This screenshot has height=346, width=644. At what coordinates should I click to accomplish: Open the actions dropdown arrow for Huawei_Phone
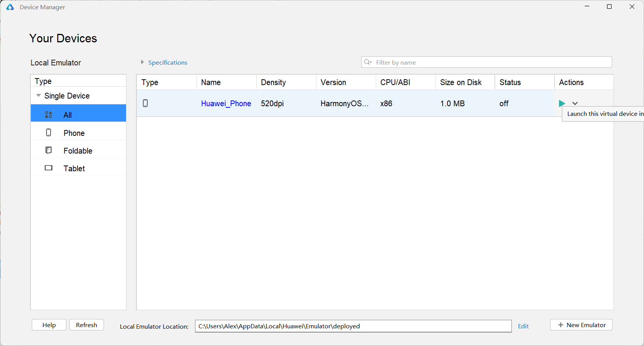coord(575,104)
